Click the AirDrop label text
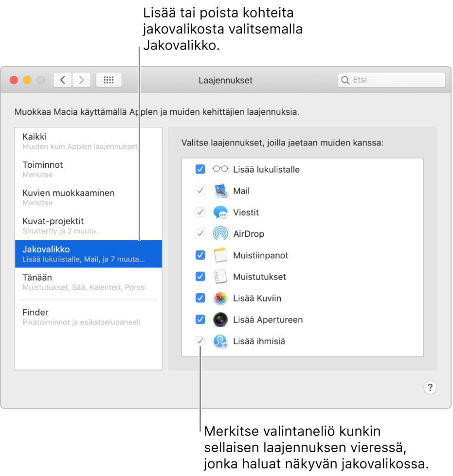The width and height of the screenshot is (453, 476). 249,234
